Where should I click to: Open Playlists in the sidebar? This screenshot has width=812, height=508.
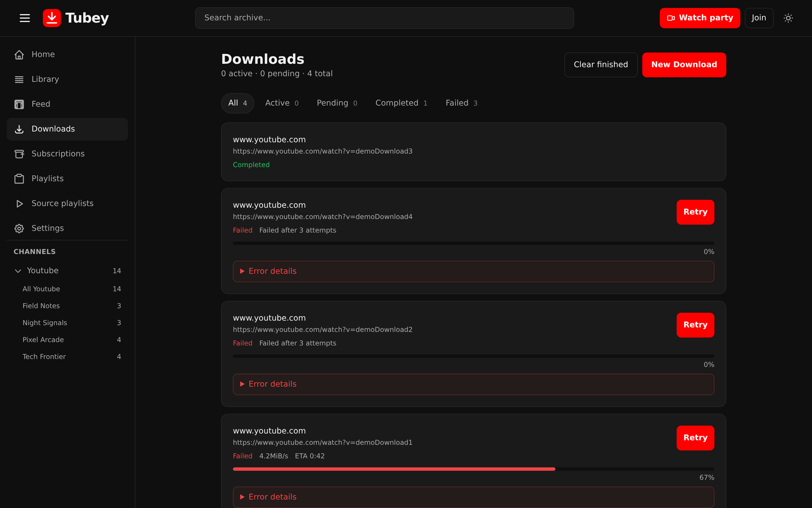click(67, 179)
